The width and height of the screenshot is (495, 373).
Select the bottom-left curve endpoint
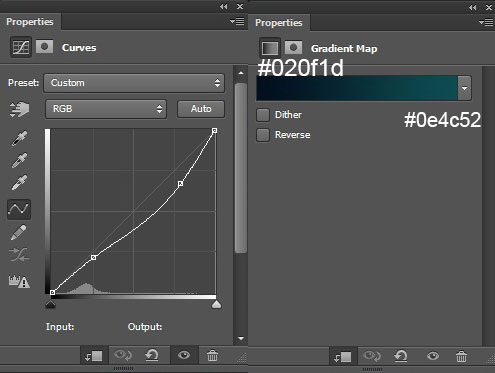click(x=52, y=292)
